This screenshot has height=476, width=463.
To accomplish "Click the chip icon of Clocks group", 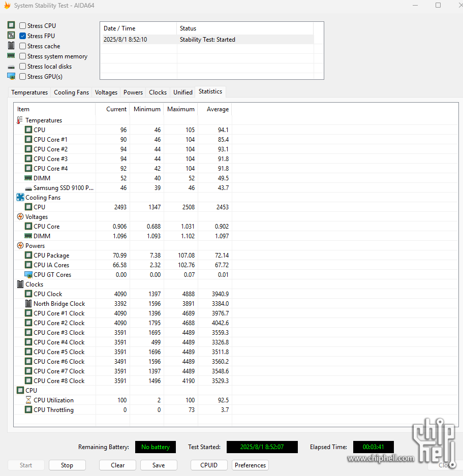I will point(20,284).
